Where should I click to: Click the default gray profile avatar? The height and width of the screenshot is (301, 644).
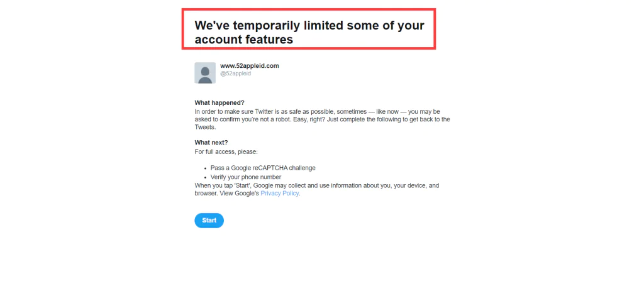tap(205, 73)
